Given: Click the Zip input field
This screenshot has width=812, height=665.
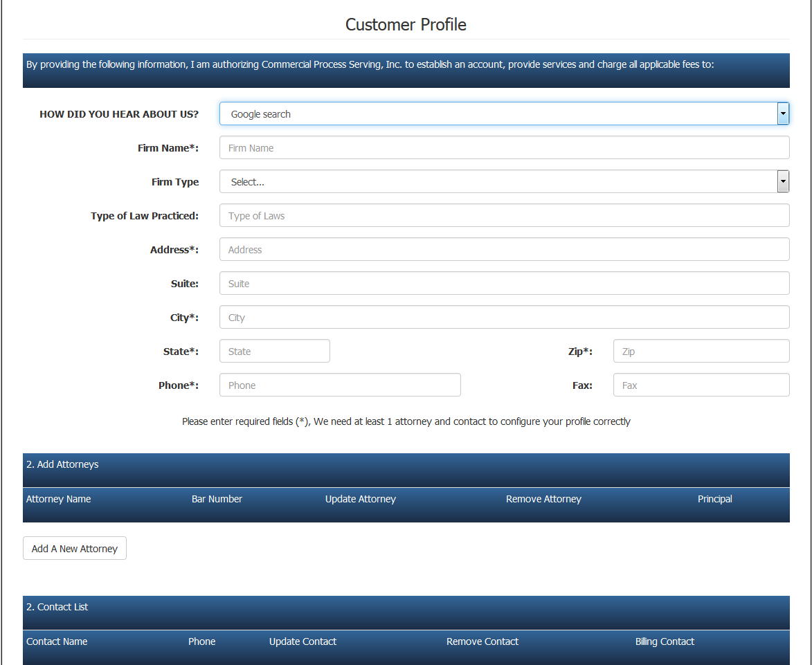Looking at the screenshot, I should (x=701, y=352).
